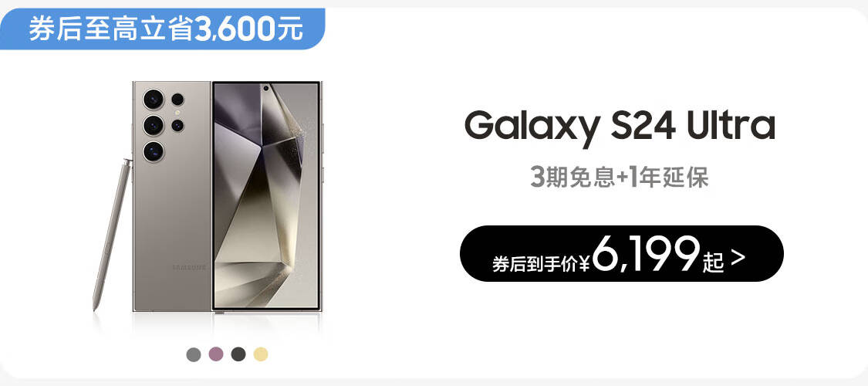Click the 6,199 price number
Image resolution: width=868 pixels, height=386 pixels.
coord(647,254)
